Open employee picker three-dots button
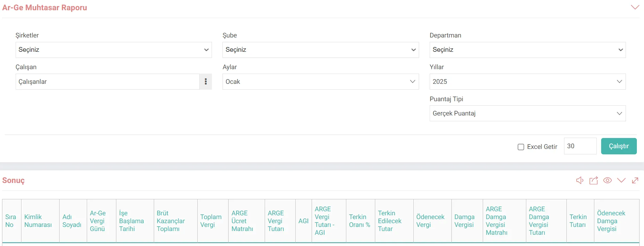This screenshot has height=246, width=644. pyautogui.click(x=205, y=82)
